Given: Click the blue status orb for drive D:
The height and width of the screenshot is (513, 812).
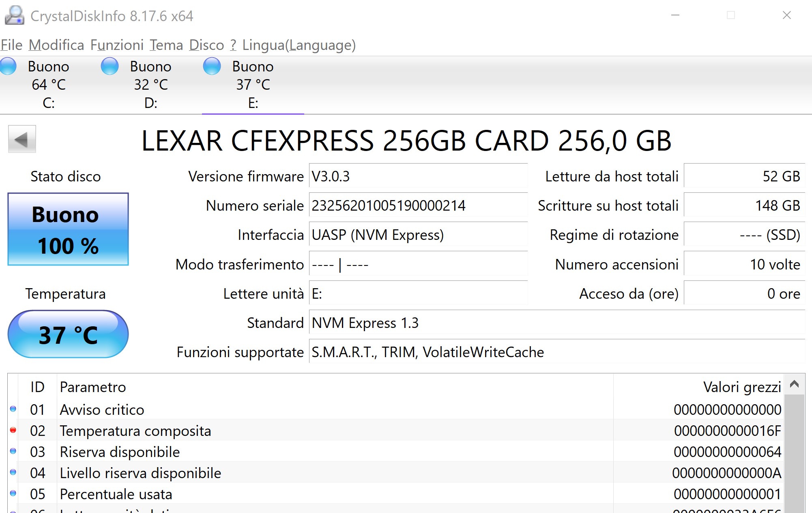Looking at the screenshot, I should (x=110, y=66).
